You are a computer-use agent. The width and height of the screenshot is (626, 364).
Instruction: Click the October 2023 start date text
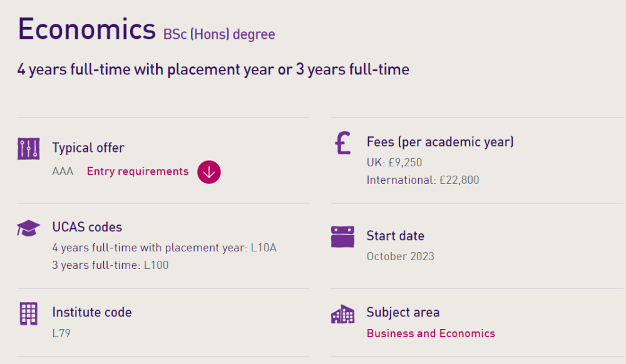pyautogui.click(x=401, y=256)
